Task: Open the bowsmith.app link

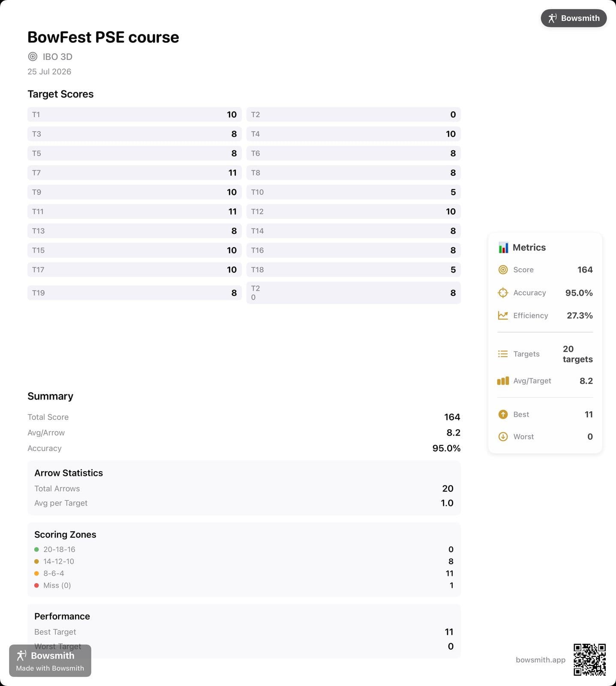Action: (541, 660)
